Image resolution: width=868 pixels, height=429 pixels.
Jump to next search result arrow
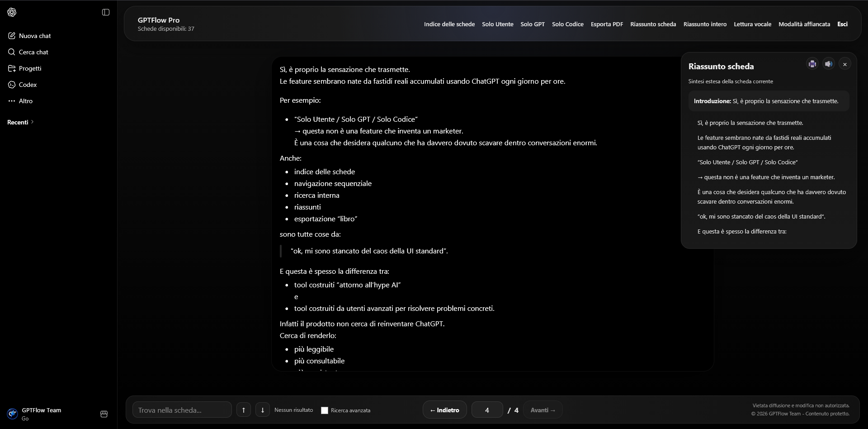pos(263,410)
